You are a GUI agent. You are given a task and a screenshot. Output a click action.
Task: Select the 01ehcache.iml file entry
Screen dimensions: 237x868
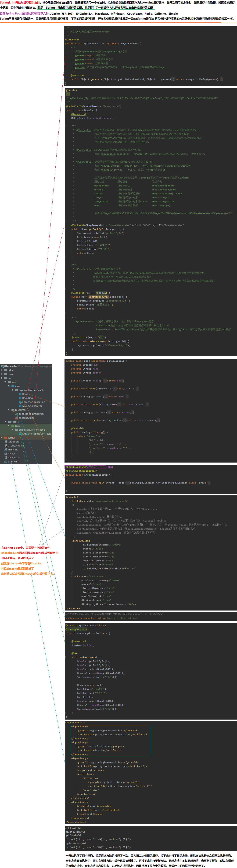click(16, 446)
